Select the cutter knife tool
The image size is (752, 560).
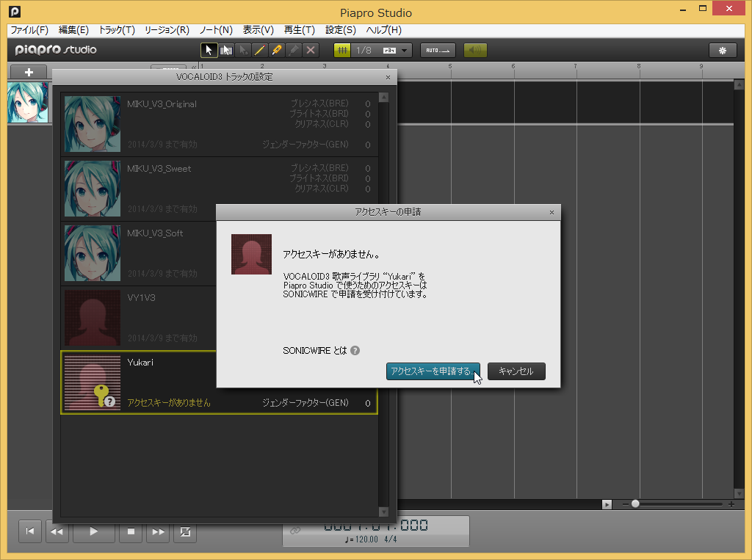(x=277, y=50)
